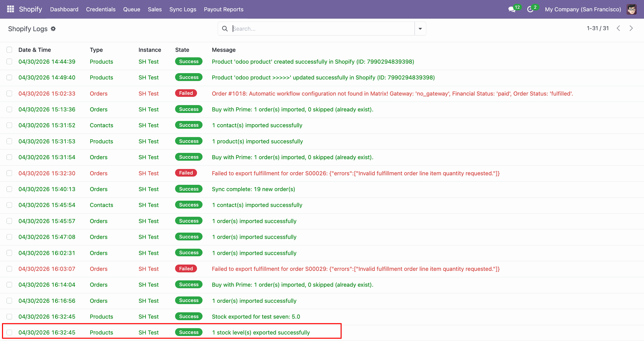Open the user avatar menu
The height and width of the screenshot is (341, 644).
tap(632, 9)
